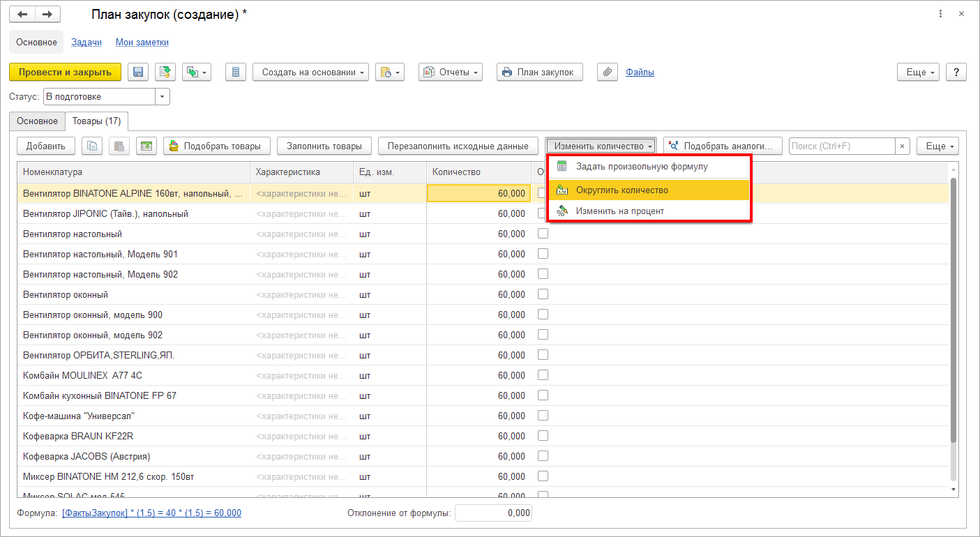The height and width of the screenshot is (537, 980).
Task: Open the Основное navigation section at the top
Action: pyautogui.click(x=37, y=42)
